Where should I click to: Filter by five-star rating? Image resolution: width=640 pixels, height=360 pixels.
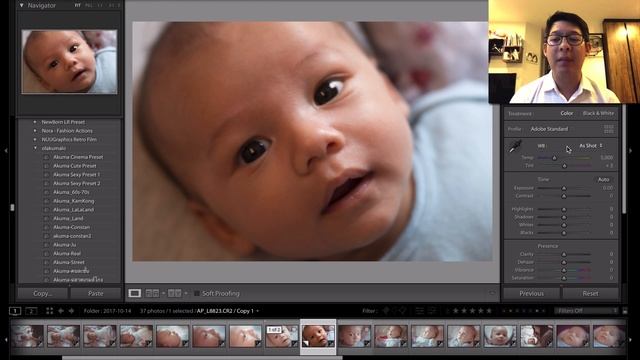(489, 311)
